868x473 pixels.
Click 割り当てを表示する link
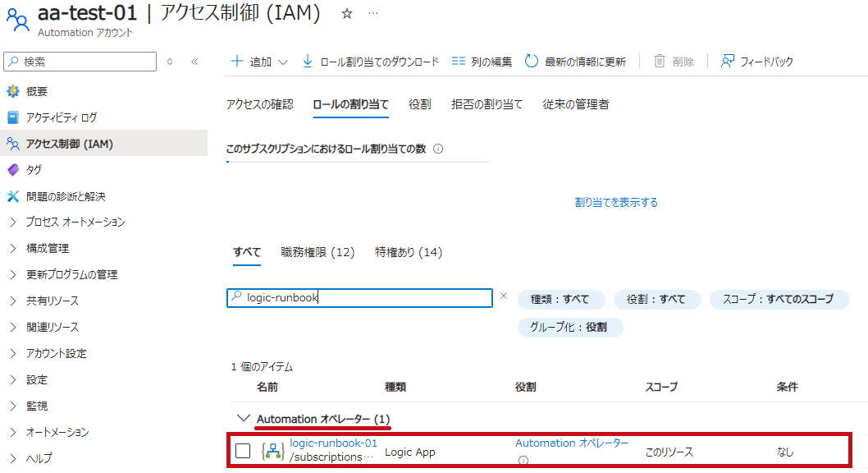tap(616, 203)
